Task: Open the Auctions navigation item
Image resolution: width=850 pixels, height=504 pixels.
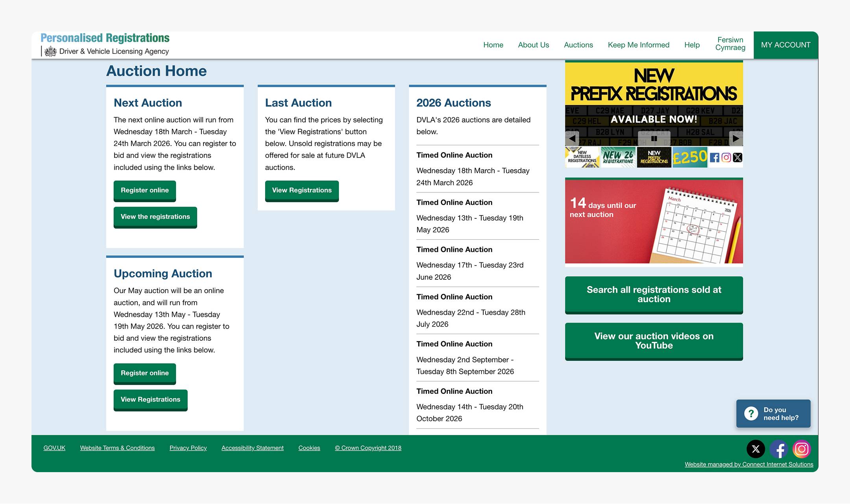Action: (x=578, y=45)
